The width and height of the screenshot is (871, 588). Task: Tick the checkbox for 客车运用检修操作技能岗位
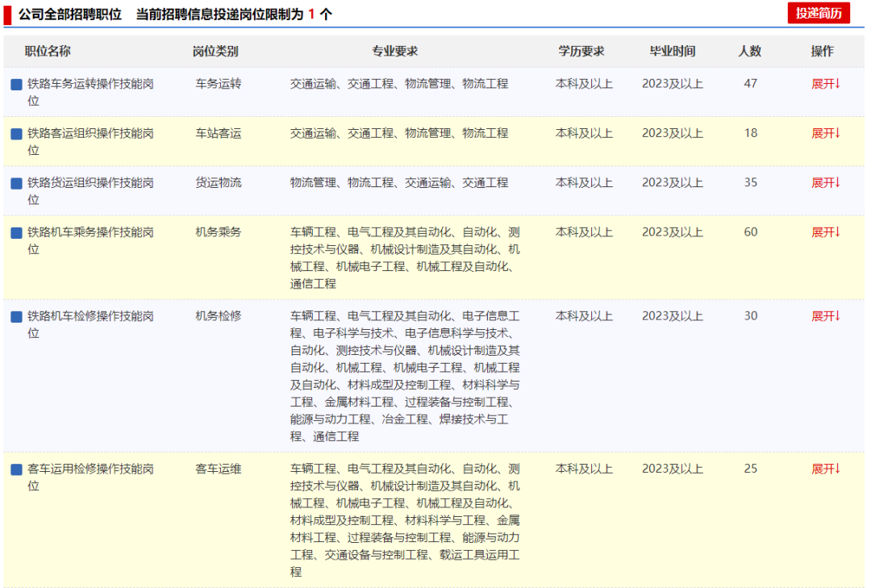point(17,469)
